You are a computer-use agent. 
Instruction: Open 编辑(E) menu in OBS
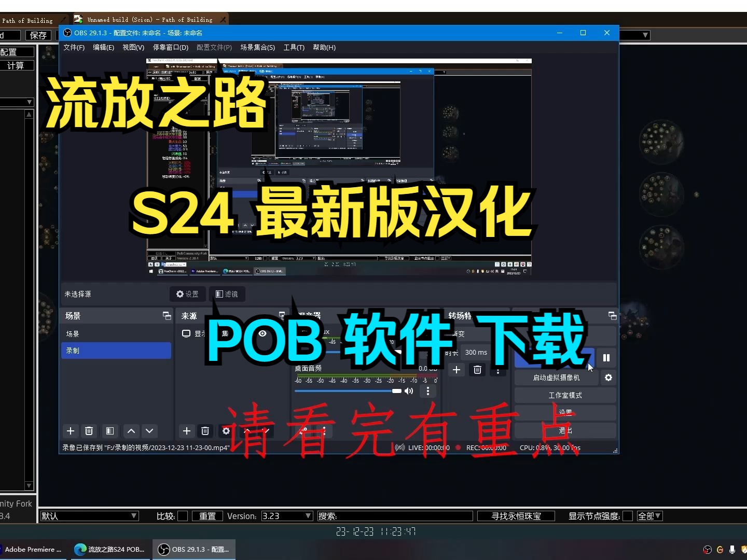(104, 47)
